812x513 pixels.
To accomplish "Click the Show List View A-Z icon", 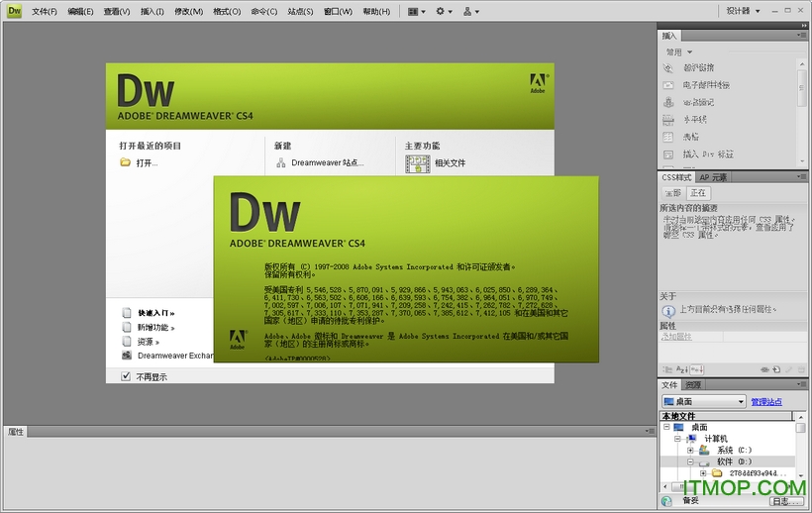I will [x=682, y=369].
